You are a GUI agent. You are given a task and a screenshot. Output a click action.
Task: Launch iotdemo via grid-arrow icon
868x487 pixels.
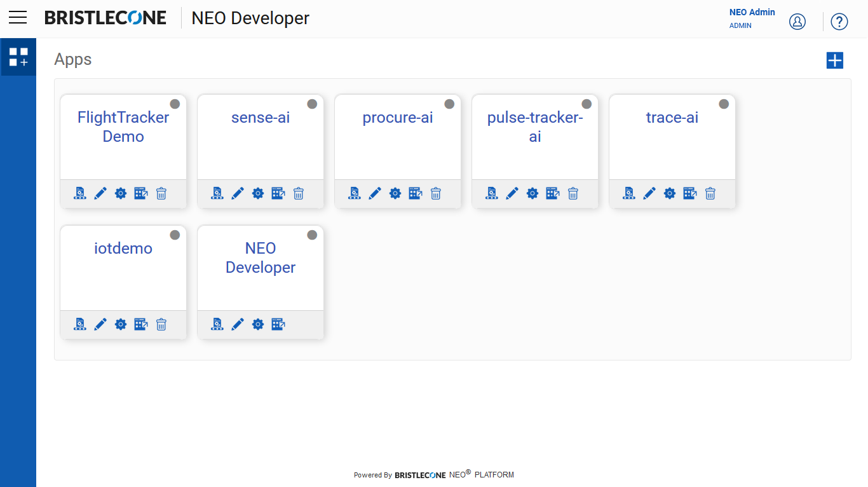click(x=141, y=324)
